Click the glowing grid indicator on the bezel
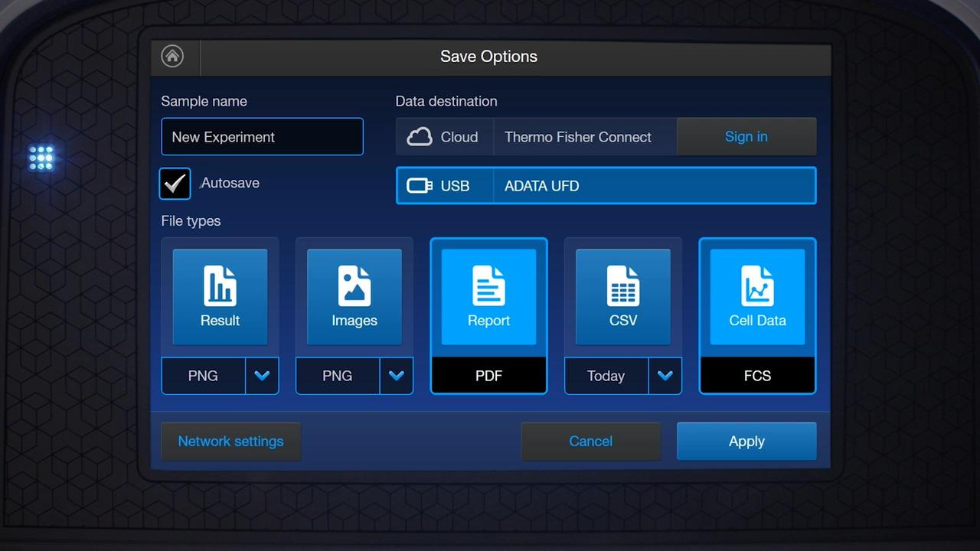The image size is (980, 551). pos(41,158)
